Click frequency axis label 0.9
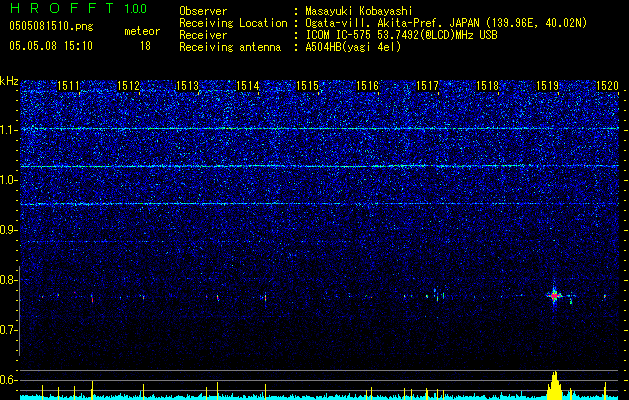The height and width of the screenshot is (400, 629). (8, 230)
